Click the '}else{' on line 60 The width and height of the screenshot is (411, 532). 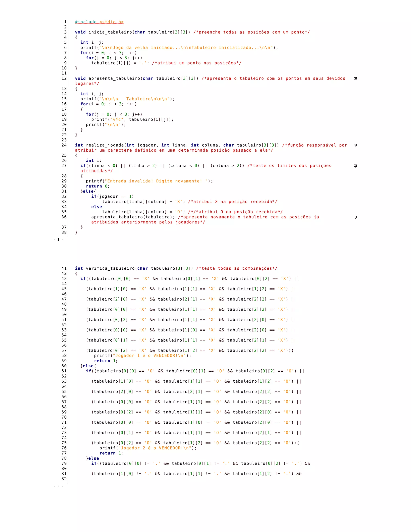88,366
